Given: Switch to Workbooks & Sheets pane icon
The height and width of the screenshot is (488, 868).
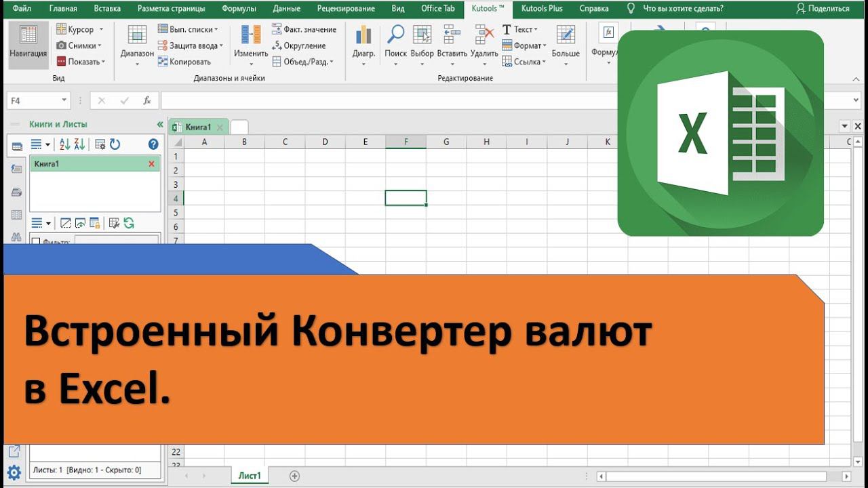Looking at the screenshot, I should 17,146.
